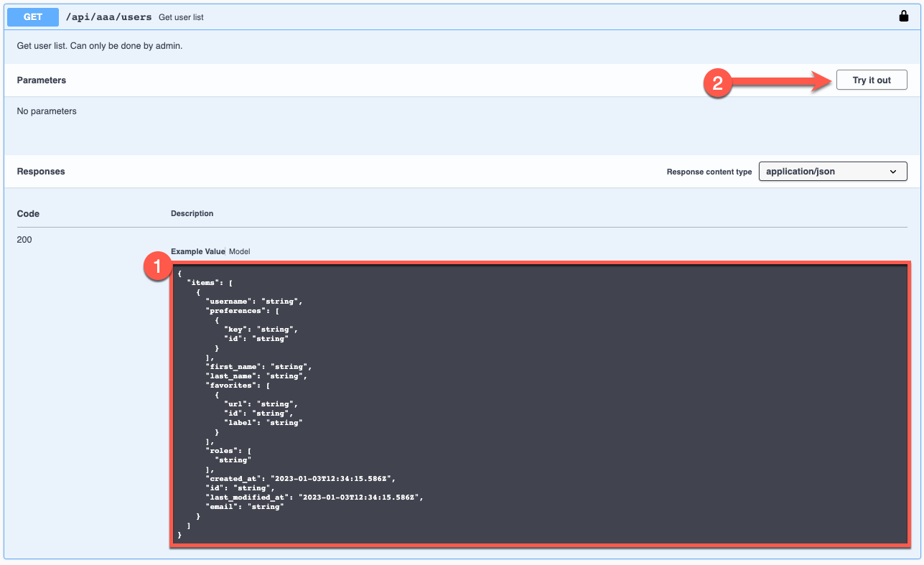
Task: Click the "last_name" line in the JSON
Action: (256, 376)
